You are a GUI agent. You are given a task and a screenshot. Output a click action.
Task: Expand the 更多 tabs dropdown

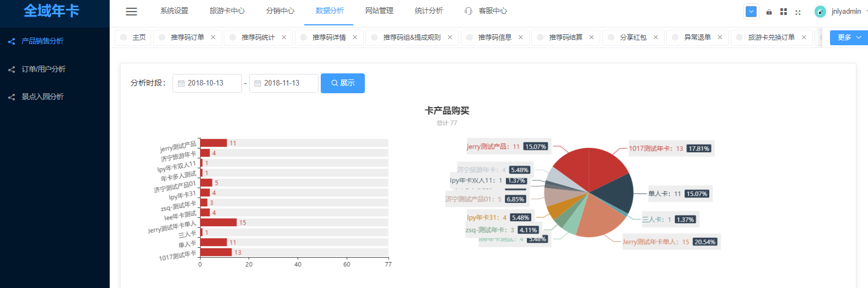coord(849,38)
